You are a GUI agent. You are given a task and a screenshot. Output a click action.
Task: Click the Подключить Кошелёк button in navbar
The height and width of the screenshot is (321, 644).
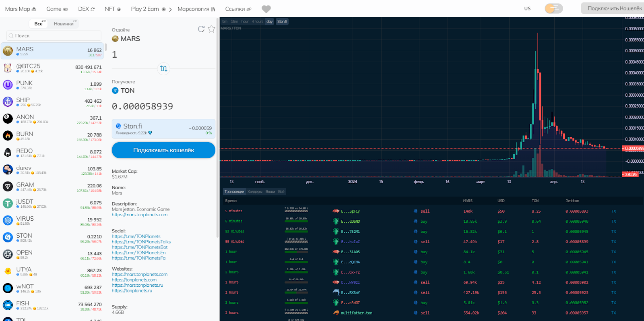point(614,8)
